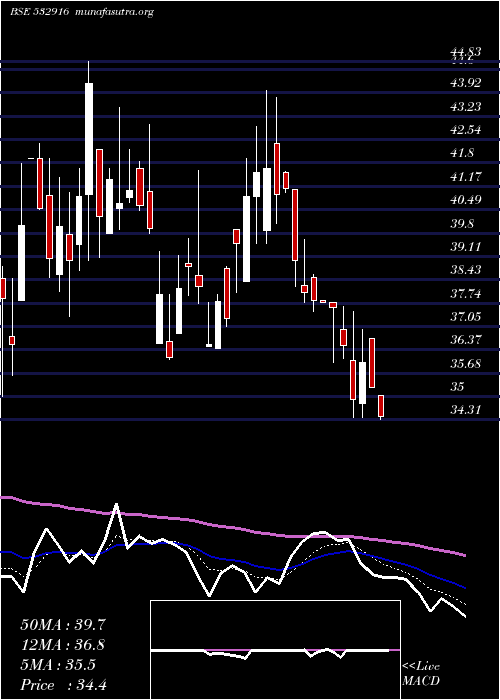Click the Price : 34.4 reading
The height and width of the screenshot is (700, 500).
(63, 684)
